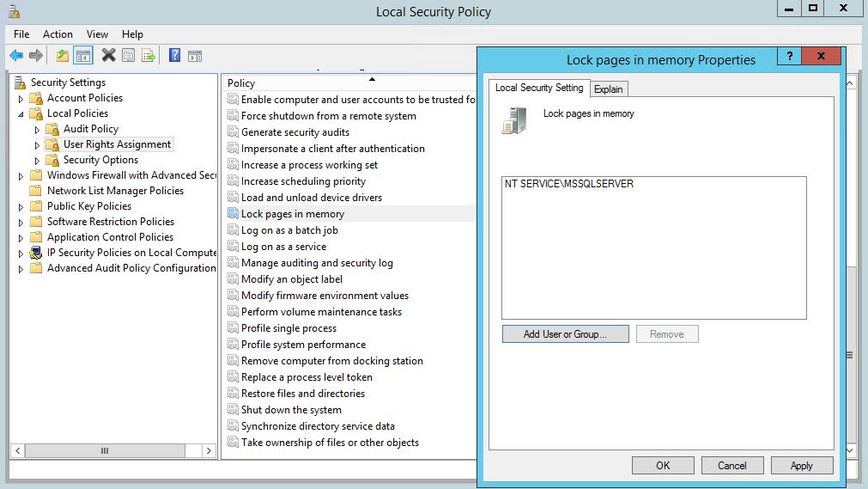Click the Account Policies folder icon
Image resolution: width=868 pixels, height=489 pixels.
36,98
